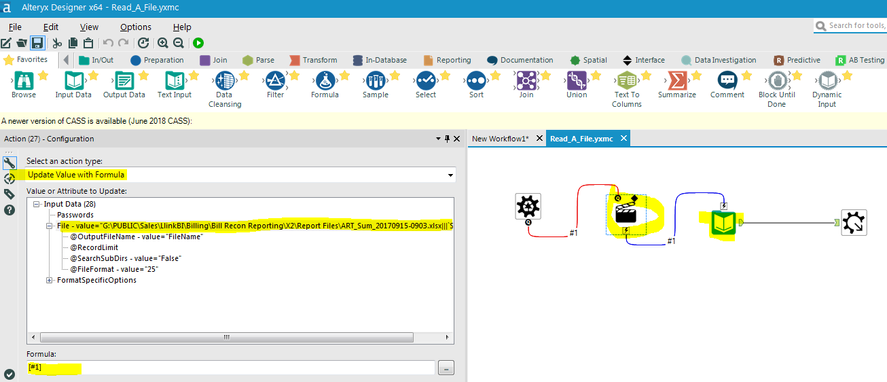Select the Select tool icon
887x382 pixels.
click(425, 80)
